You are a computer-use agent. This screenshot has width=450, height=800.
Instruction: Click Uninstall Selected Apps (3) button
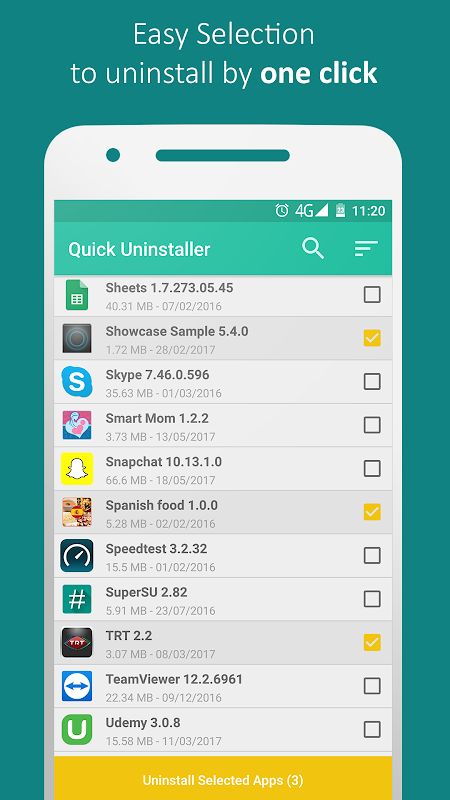(223, 778)
